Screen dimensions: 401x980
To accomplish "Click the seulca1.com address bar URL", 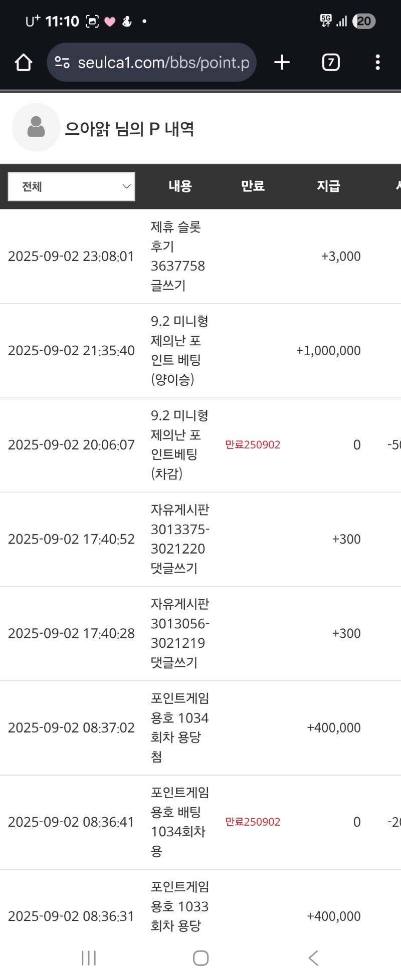I will 163,63.
